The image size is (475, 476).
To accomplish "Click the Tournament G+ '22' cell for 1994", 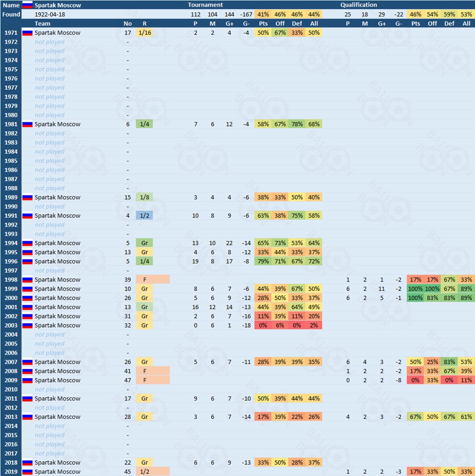I will (x=229, y=243).
